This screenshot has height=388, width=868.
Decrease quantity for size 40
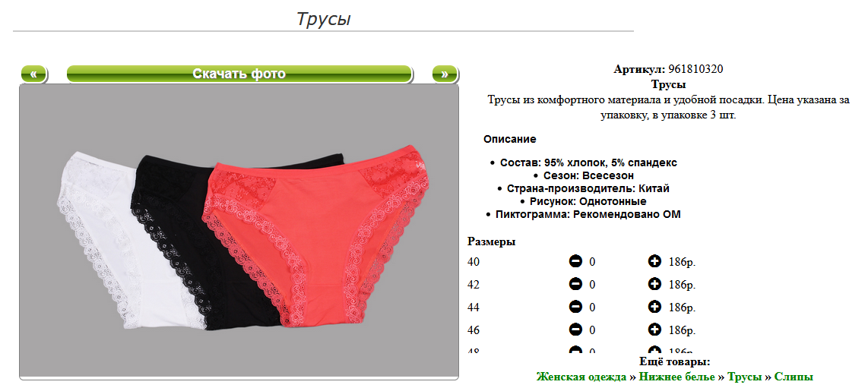pyautogui.click(x=575, y=261)
